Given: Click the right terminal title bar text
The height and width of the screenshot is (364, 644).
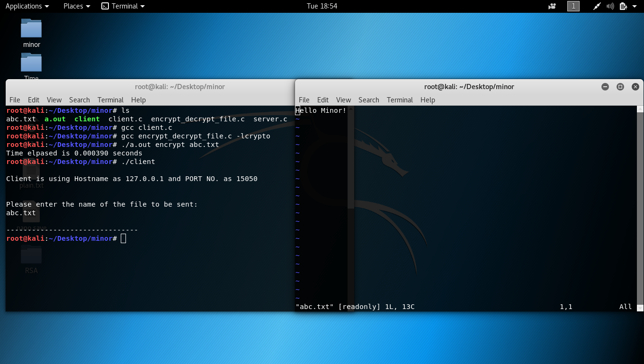Looking at the screenshot, I should [469, 87].
